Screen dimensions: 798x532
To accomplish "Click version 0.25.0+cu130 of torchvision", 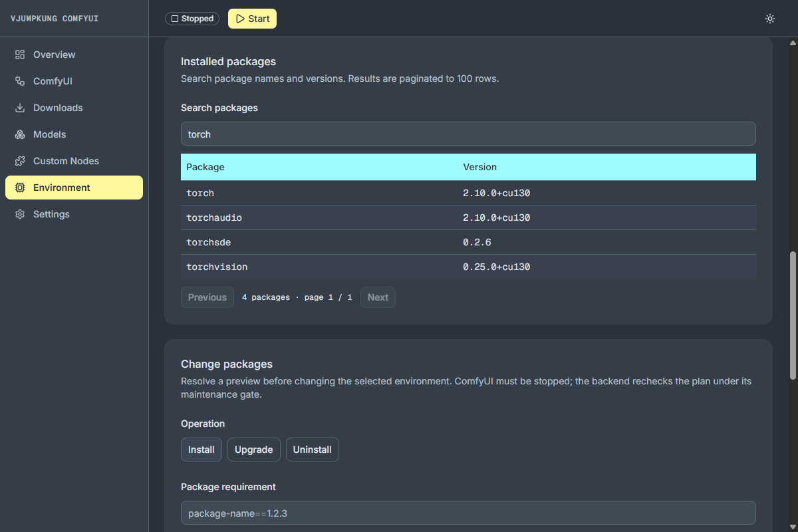I will pos(497,267).
